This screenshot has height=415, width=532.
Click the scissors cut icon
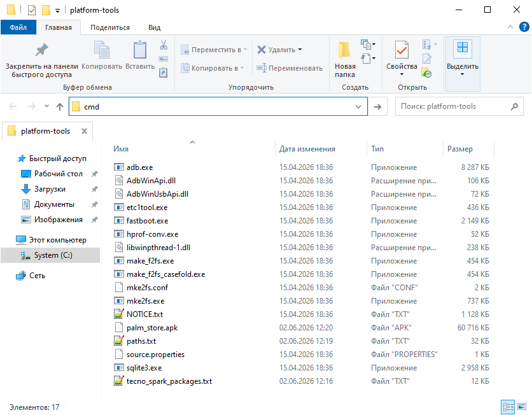point(164,45)
